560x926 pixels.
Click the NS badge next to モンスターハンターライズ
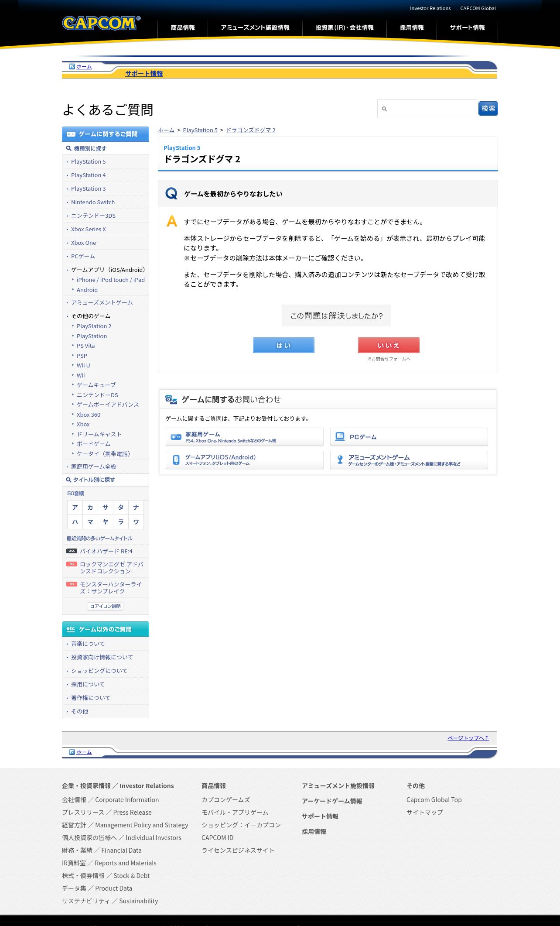(72, 584)
